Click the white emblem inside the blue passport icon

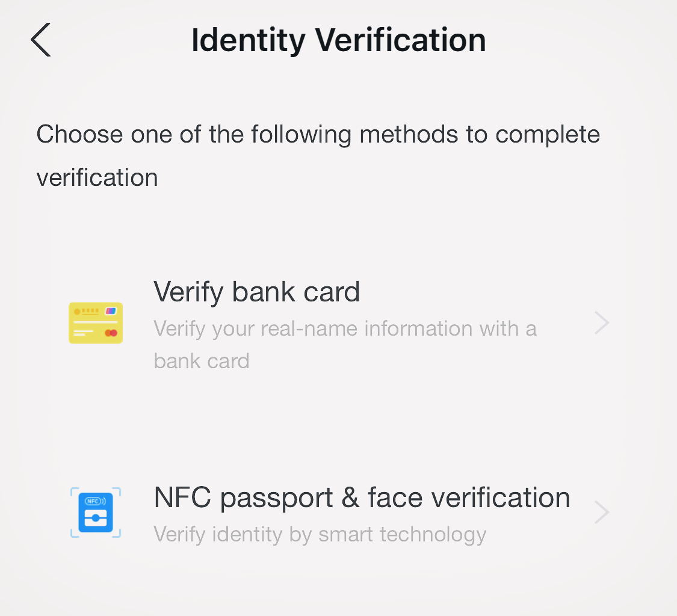(96, 517)
